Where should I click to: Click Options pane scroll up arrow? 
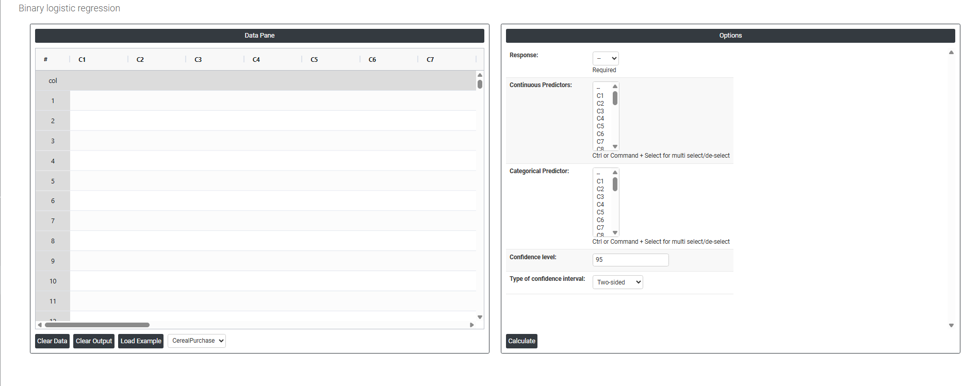tap(951, 53)
